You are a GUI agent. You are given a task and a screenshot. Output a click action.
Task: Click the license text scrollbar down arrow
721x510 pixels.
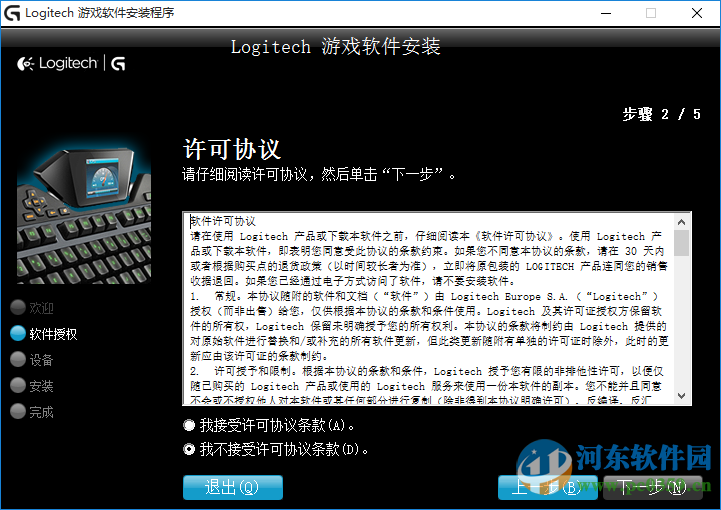[681, 395]
